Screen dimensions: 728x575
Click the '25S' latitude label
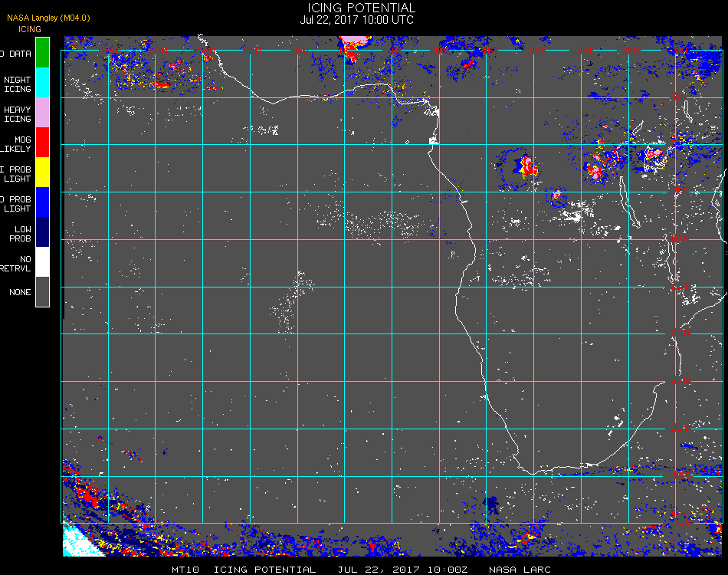680,380
